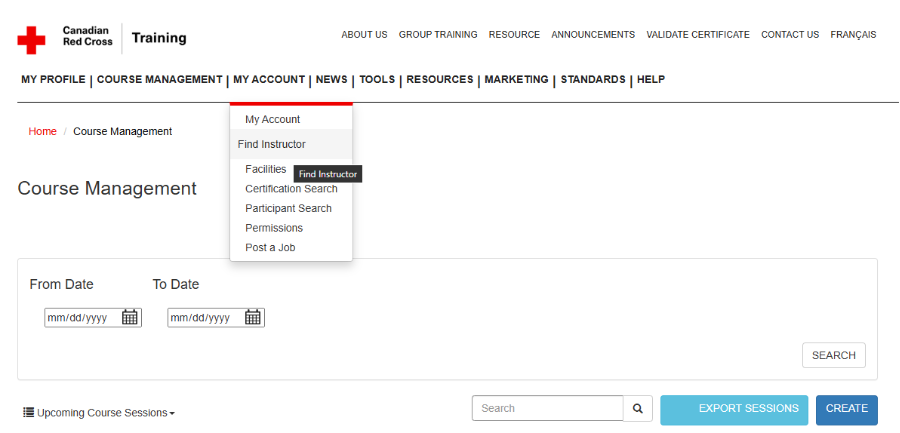The height and width of the screenshot is (433, 900).
Task: Click Permissions in the dropdown menu
Action: click(273, 228)
